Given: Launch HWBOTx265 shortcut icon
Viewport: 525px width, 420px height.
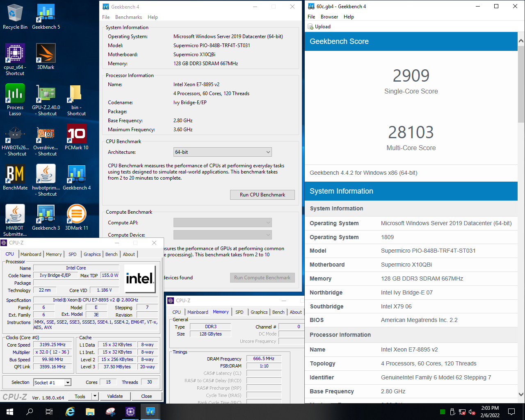Looking at the screenshot, I should tap(15, 140).
